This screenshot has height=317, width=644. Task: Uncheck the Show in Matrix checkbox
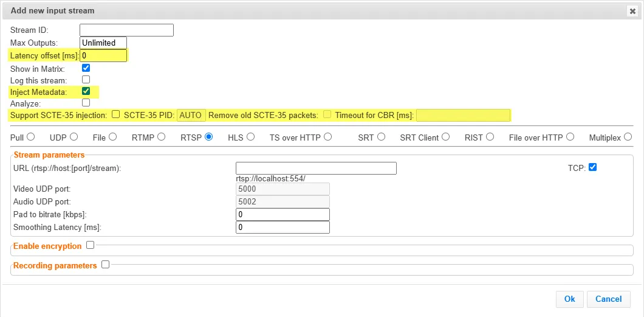[x=86, y=68]
